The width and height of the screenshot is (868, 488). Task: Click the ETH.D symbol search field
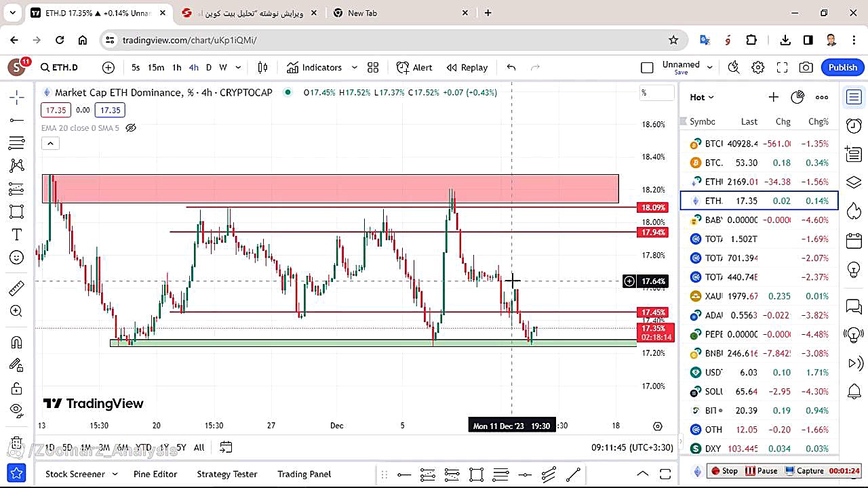click(60, 67)
